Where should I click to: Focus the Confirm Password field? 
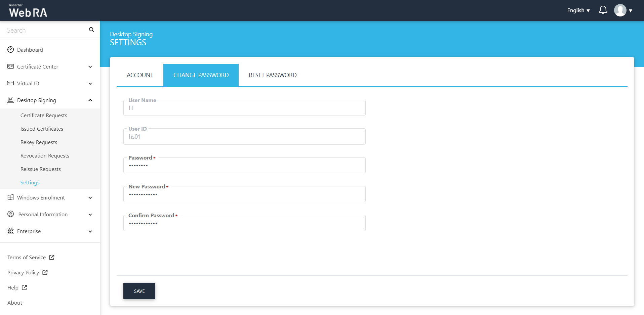tap(244, 224)
